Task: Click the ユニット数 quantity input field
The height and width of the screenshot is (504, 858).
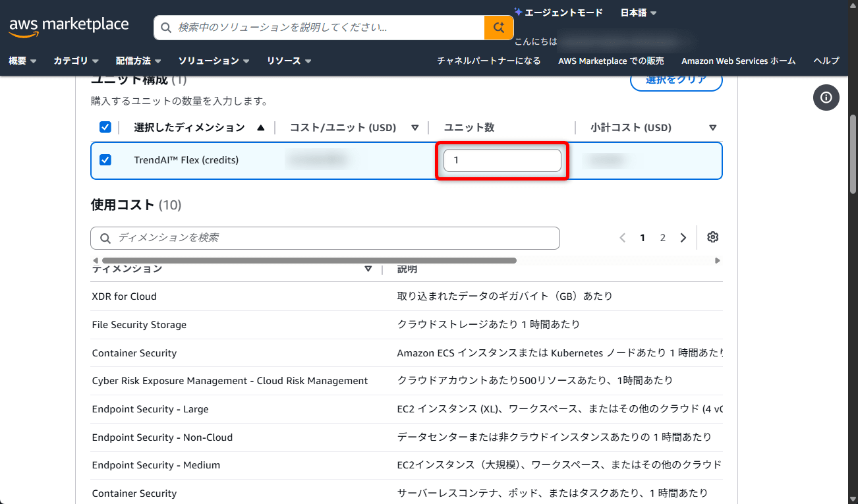Action: (502, 160)
